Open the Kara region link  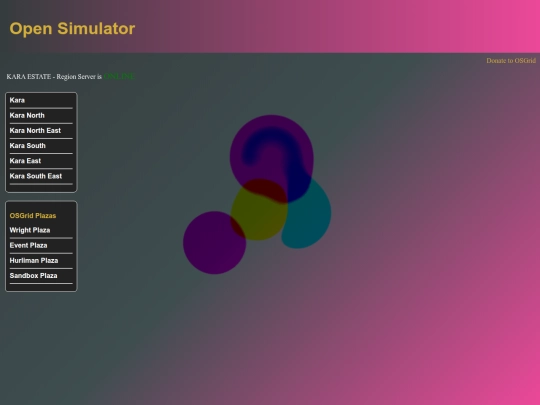(17, 100)
